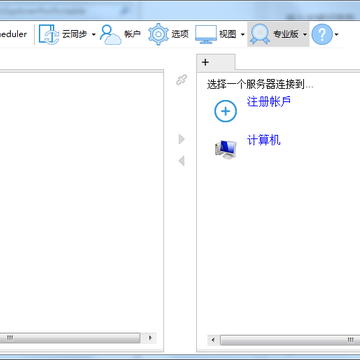Image resolution: width=360 pixels, height=360 pixels.
Task: Expand the 视图 dropdown arrow
Action: (243, 34)
